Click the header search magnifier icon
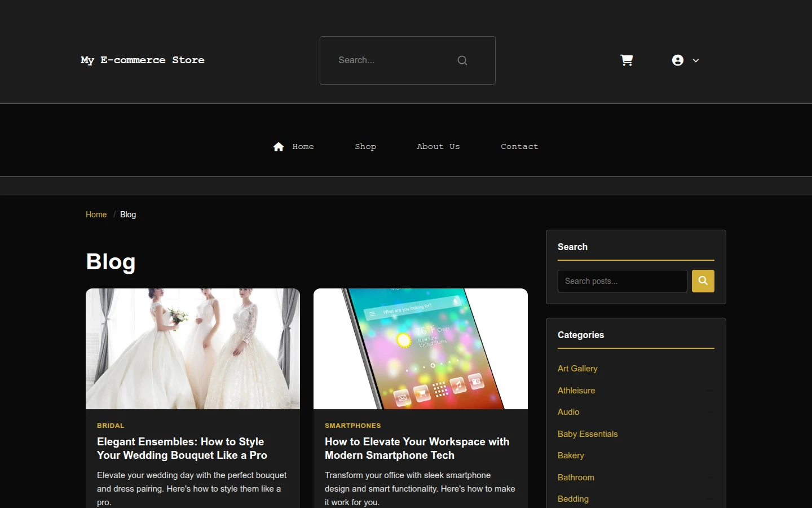Screen dimensions: 812x508 (x=462, y=60)
